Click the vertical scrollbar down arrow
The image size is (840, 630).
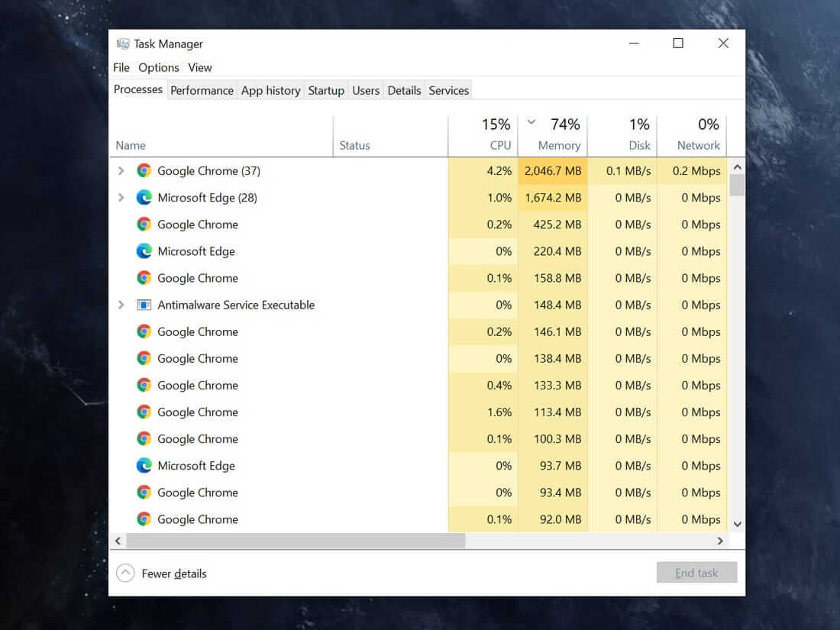click(x=737, y=524)
